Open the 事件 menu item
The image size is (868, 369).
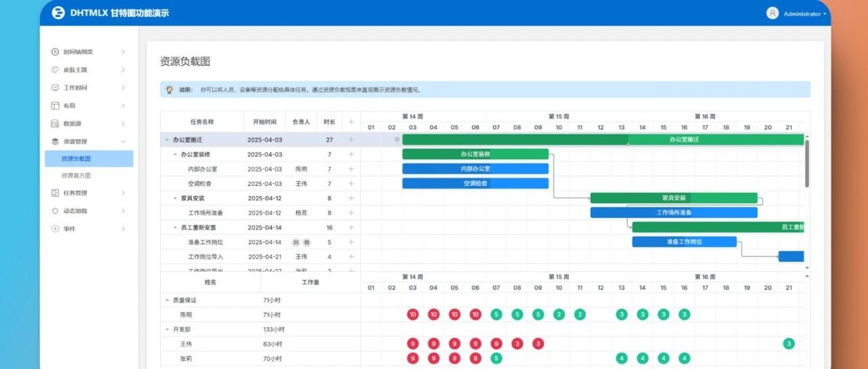(x=89, y=229)
